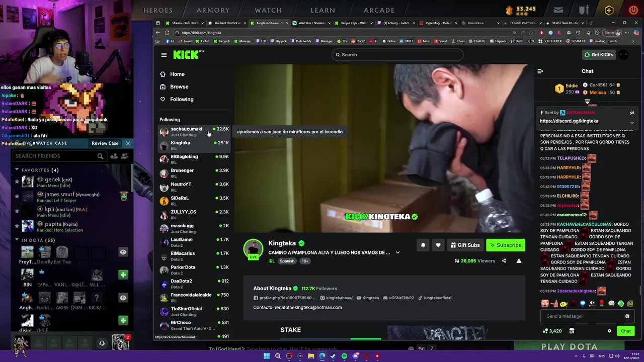Collapse the Favorites friends group
The height and width of the screenshot is (362, 644).
pos(17,170)
